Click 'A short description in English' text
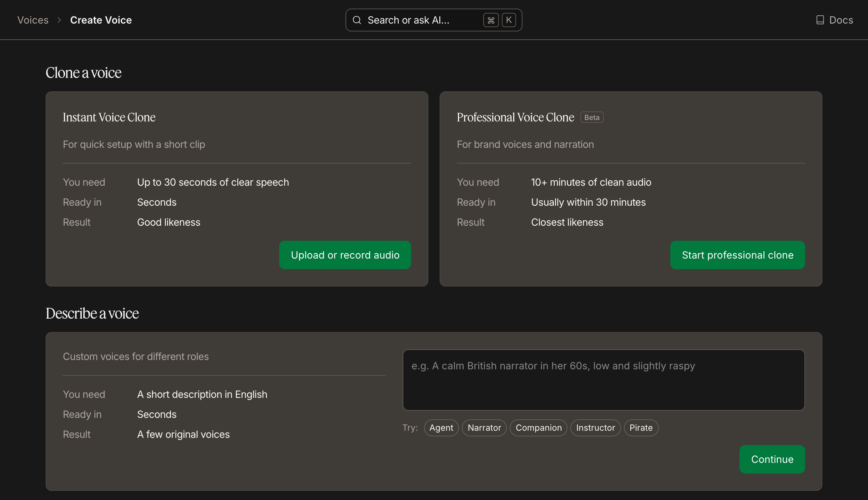The height and width of the screenshot is (500, 868). (202, 394)
